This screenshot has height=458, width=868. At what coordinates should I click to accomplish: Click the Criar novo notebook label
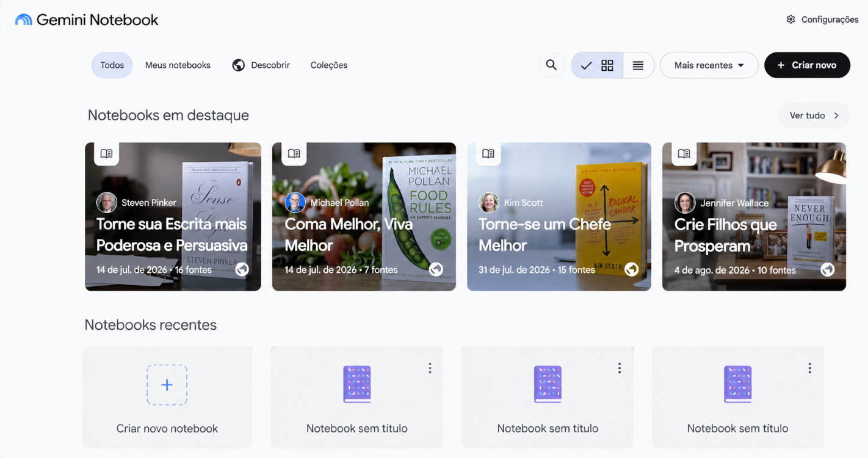pos(167,429)
